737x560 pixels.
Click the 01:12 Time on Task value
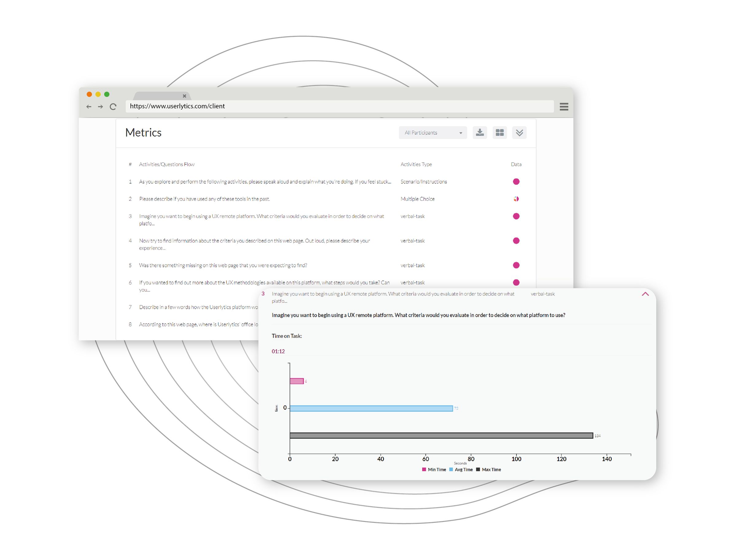click(278, 351)
